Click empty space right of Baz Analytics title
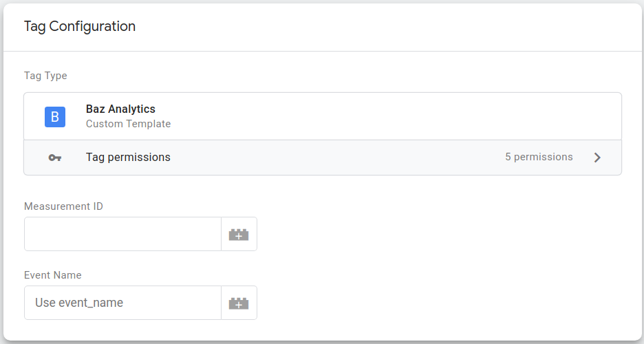The height and width of the screenshot is (344, 644). tap(385, 116)
